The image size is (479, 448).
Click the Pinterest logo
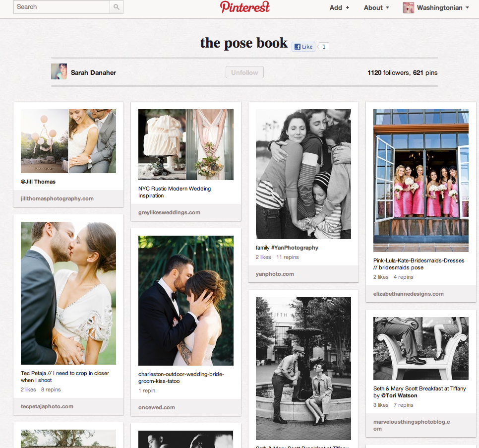click(245, 7)
